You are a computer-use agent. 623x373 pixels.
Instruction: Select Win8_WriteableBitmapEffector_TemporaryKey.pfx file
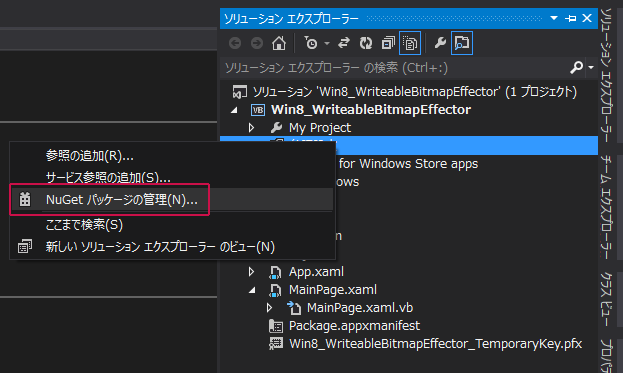435,344
